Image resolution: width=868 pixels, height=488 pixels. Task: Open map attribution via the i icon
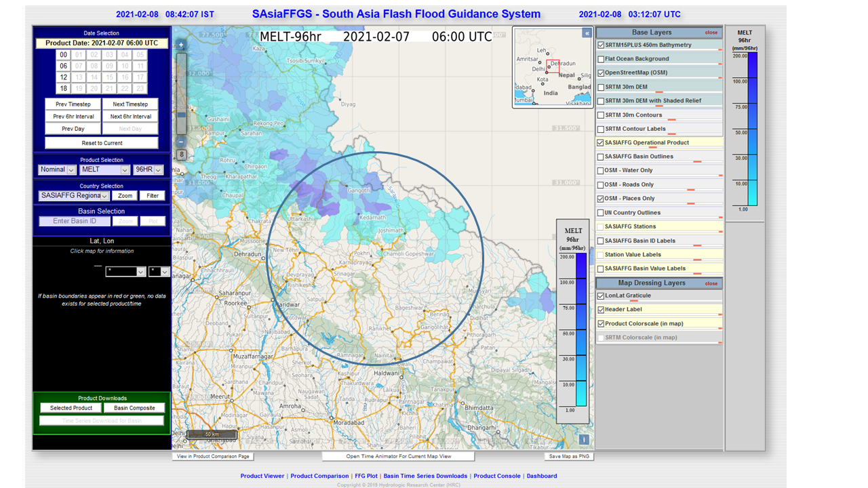[x=583, y=440]
